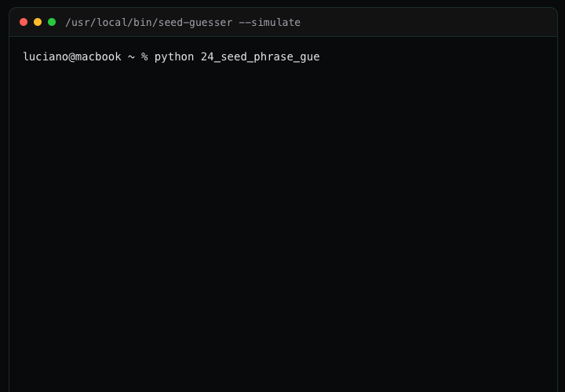Image resolution: width=565 pixels, height=392 pixels.
Task: Minimize the window using the yellow button
Action: click(x=38, y=22)
